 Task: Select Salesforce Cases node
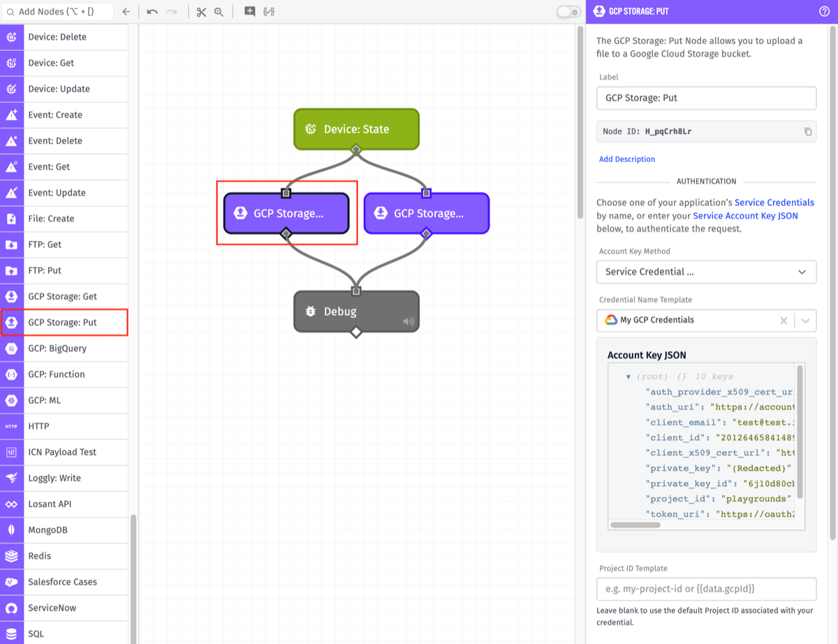(x=64, y=582)
